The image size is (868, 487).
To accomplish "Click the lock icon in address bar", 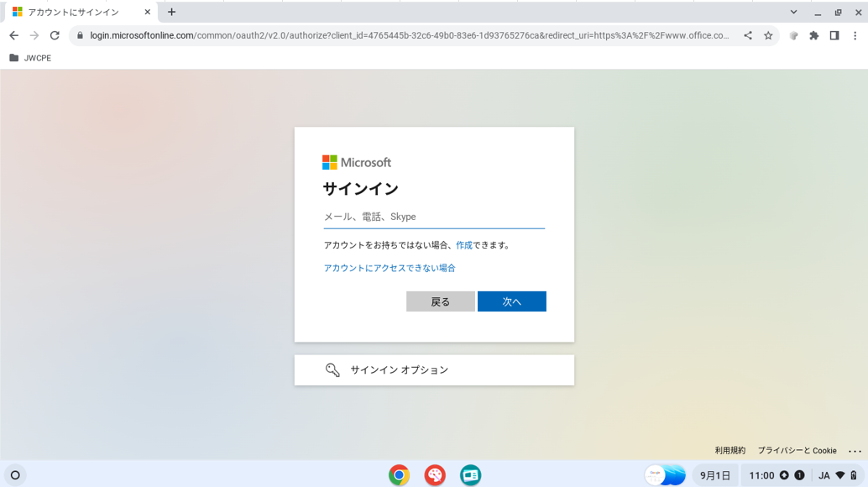I will [x=81, y=35].
